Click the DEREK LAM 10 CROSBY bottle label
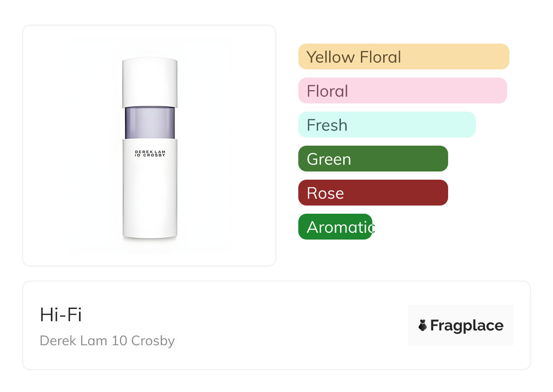The width and height of the screenshot is (553, 392). click(x=150, y=154)
